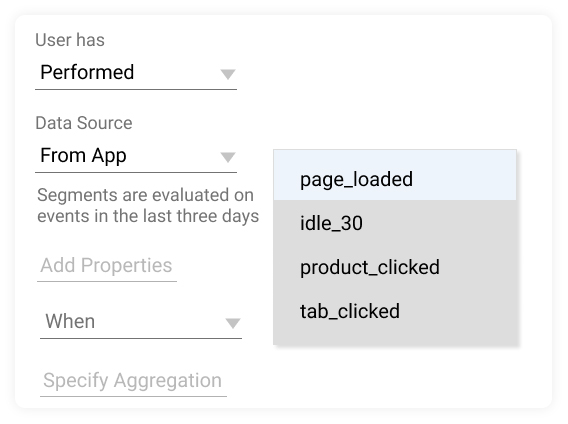Click the 'Segments are evaluated on' helper text

click(x=146, y=195)
